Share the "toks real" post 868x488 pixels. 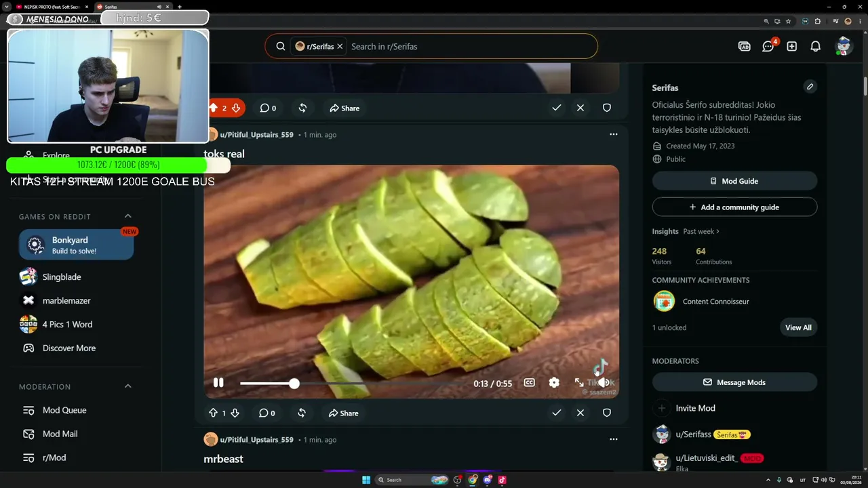(x=344, y=413)
